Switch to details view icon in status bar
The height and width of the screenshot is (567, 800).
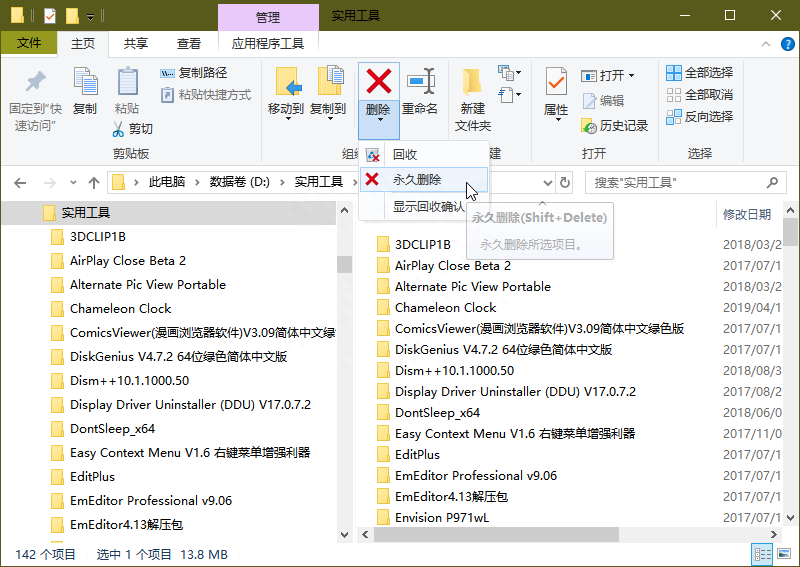[763, 554]
